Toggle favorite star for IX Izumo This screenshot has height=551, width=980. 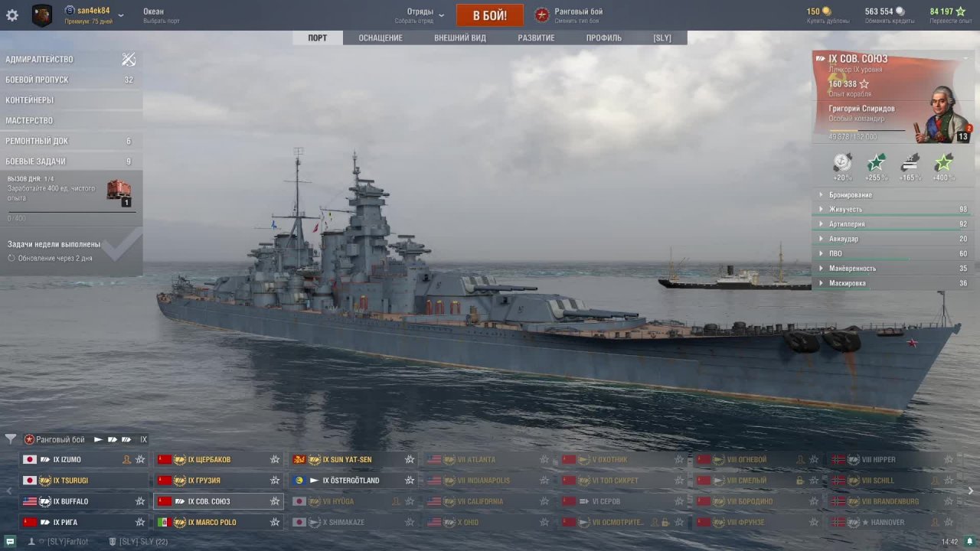coord(140,460)
